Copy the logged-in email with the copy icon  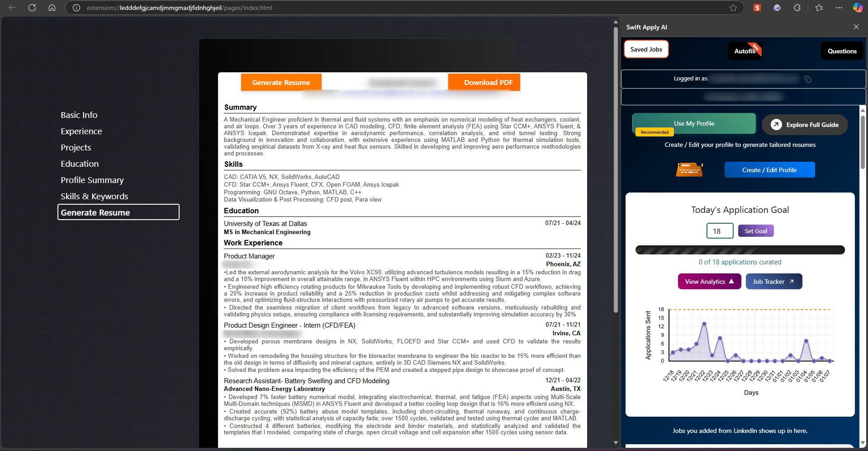coord(808,79)
